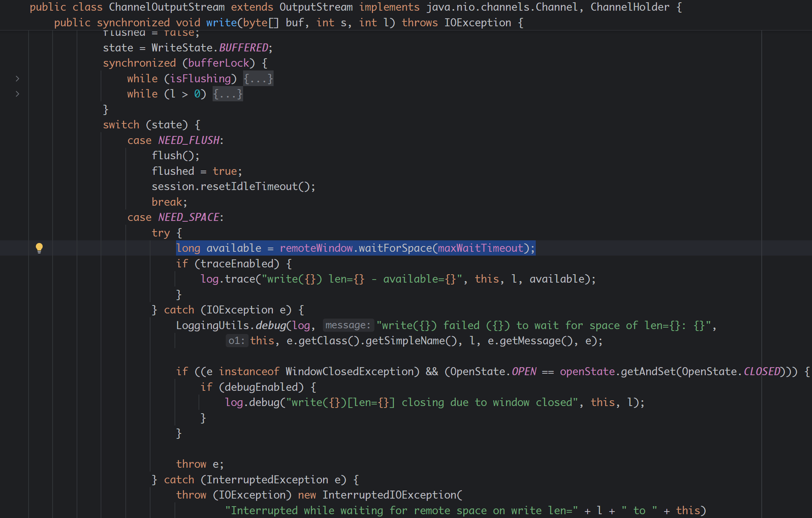
Task: Click maxWaitTimeout argument in highlighted line
Action: coord(480,248)
